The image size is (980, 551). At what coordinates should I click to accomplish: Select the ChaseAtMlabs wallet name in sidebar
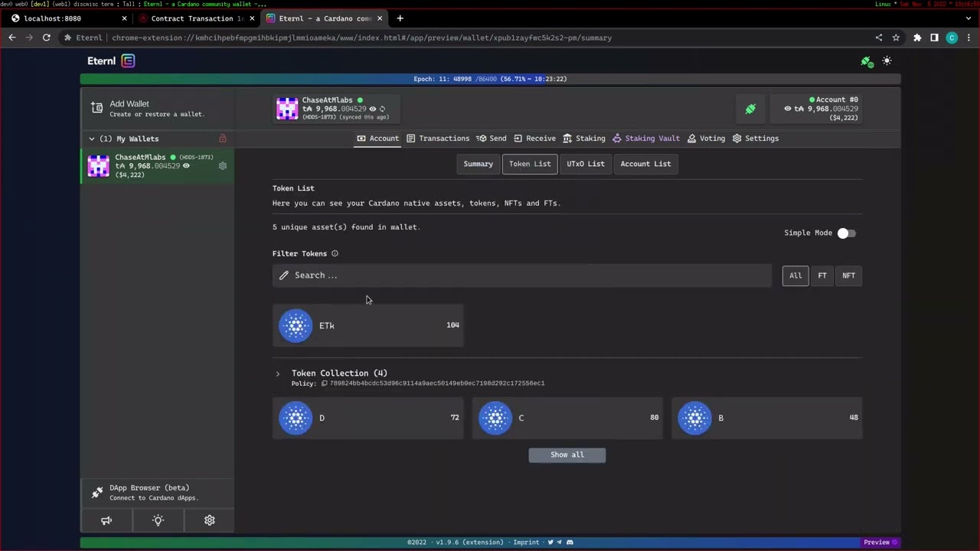[x=140, y=157]
